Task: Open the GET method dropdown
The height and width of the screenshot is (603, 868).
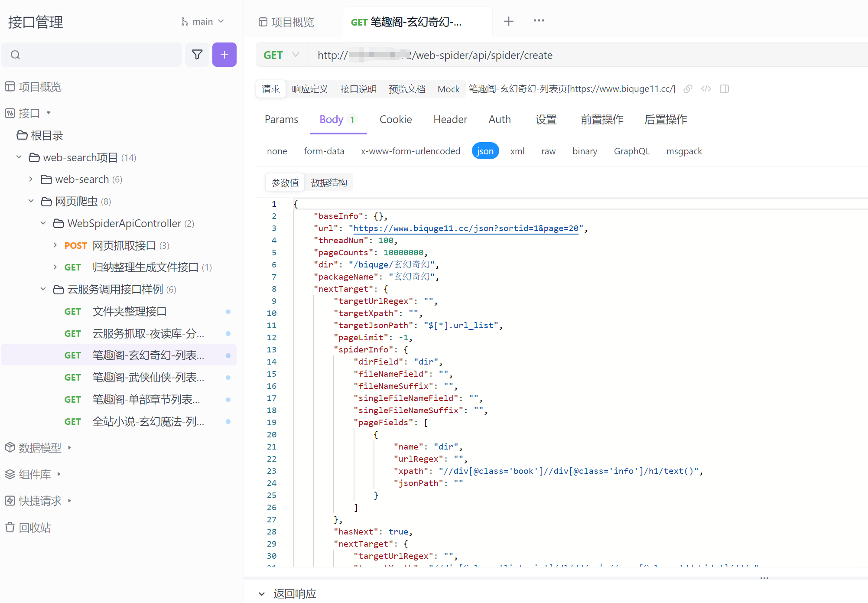Action: pyautogui.click(x=282, y=55)
